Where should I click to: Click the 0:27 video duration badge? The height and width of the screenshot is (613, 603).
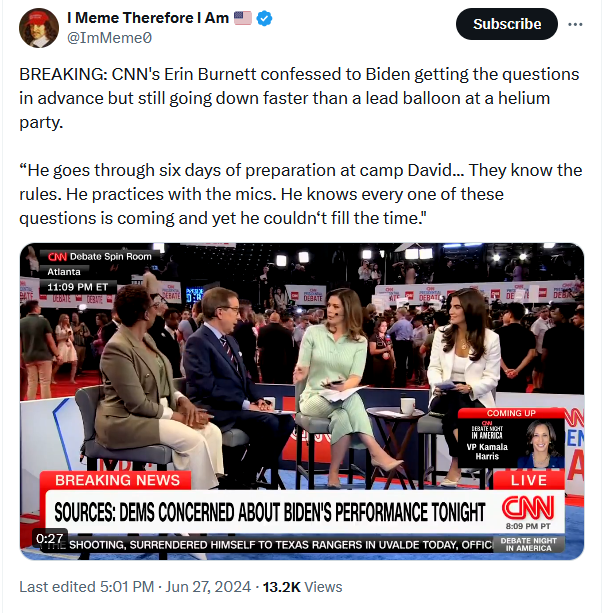coord(50,538)
